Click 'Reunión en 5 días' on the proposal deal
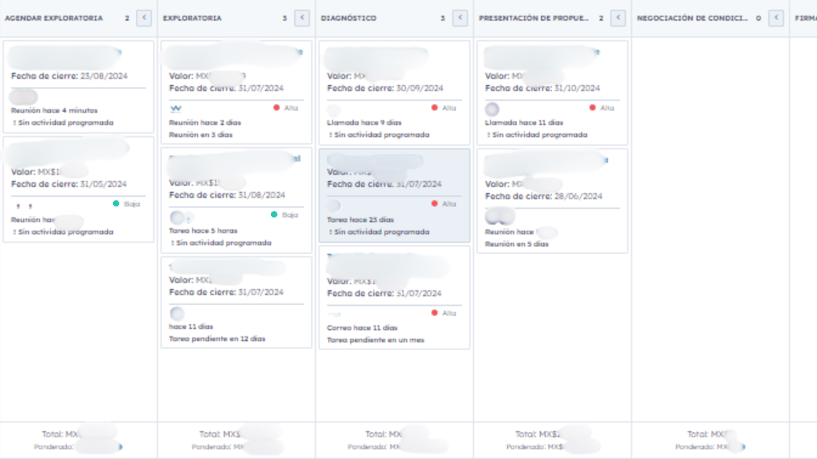The width and height of the screenshot is (817, 459). (517, 243)
